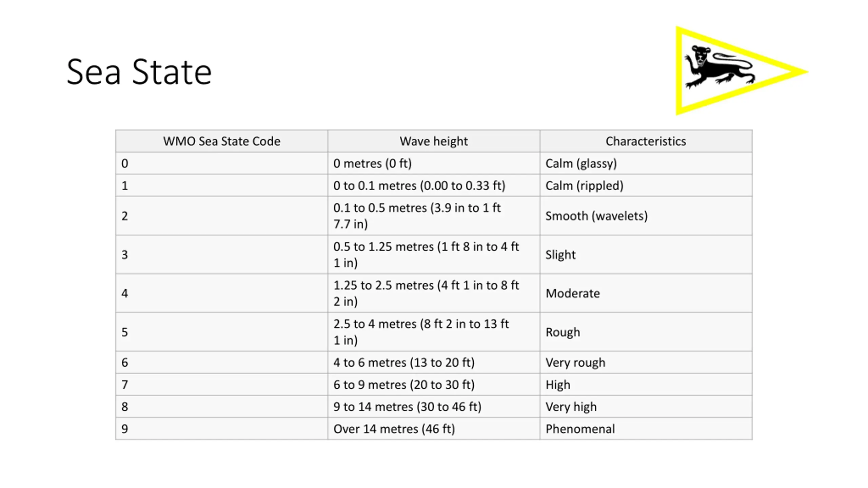Click the 0 metres (0 ft) cell
This screenshot has height=488, width=868.
click(x=434, y=163)
